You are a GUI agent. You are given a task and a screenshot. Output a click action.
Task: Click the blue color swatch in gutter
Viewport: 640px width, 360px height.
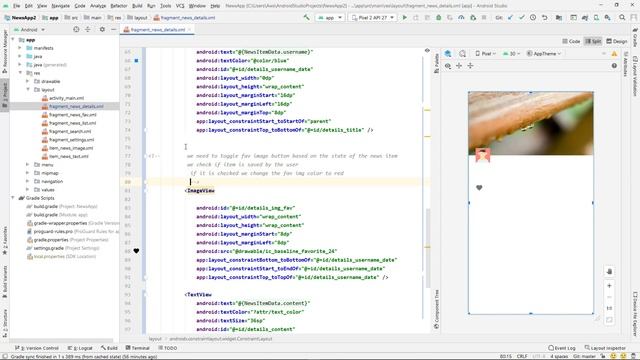click(136, 60)
